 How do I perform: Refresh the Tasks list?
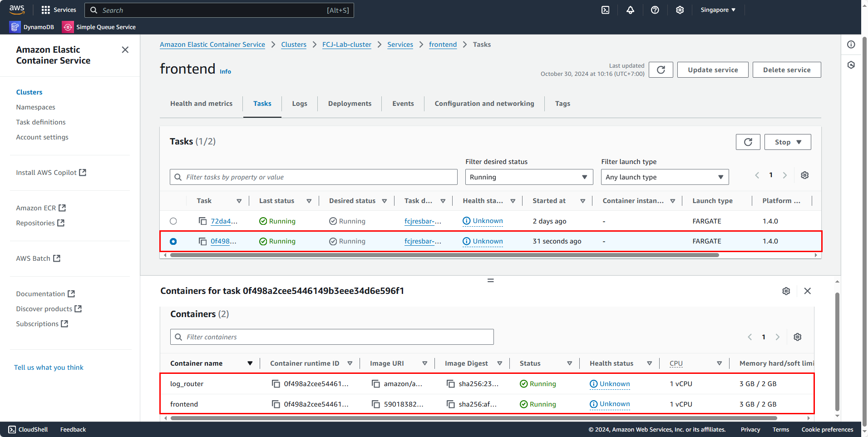tap(748, 142)
